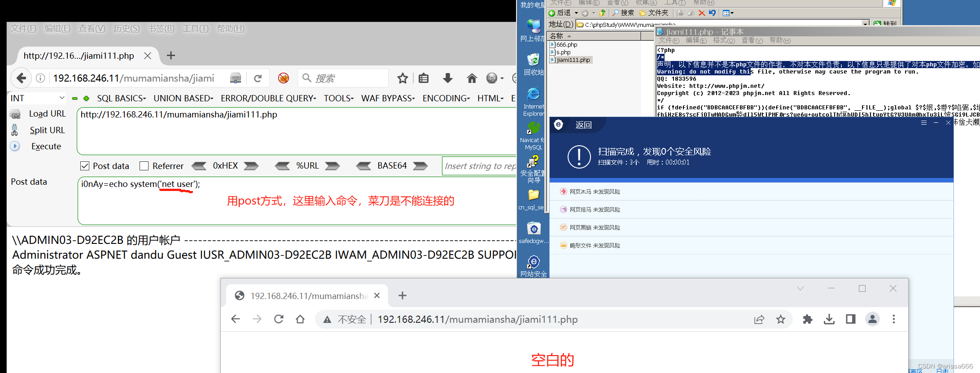
Task: Click Load URL in HackBar
Action: coord(48,114)
